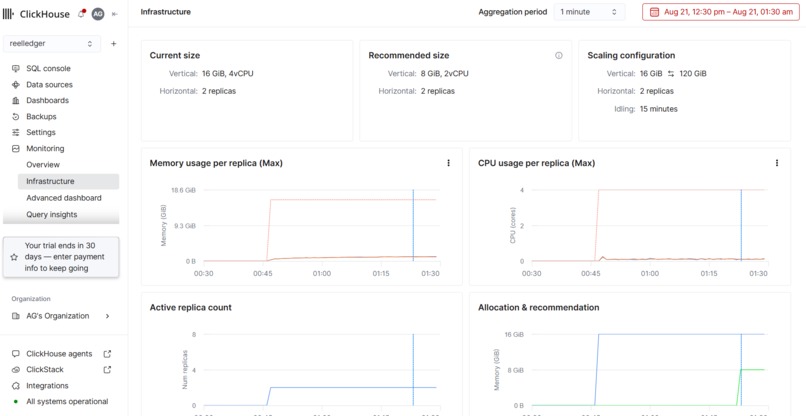806x416 pixels.
Task: Change the Aug 21 date range
Action: (721, 12)
